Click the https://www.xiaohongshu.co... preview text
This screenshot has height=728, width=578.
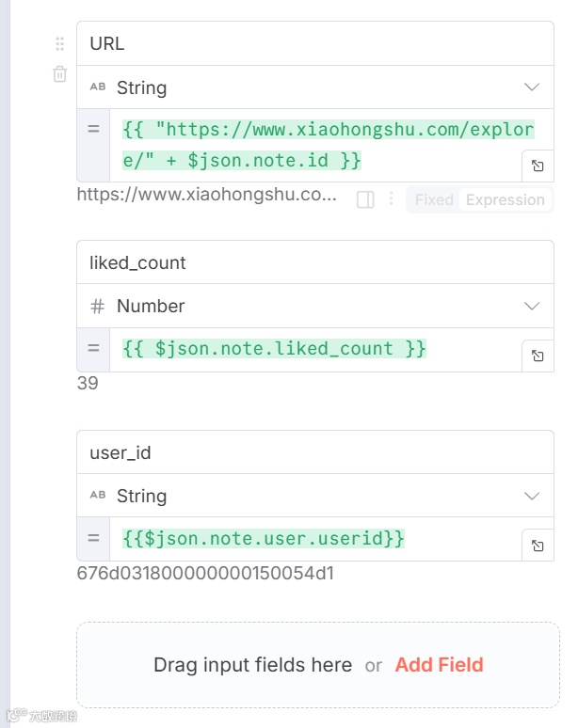point(207,195)
